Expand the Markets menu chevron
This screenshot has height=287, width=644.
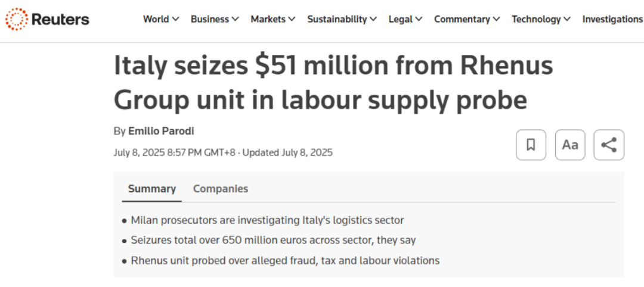click(292, 19)
